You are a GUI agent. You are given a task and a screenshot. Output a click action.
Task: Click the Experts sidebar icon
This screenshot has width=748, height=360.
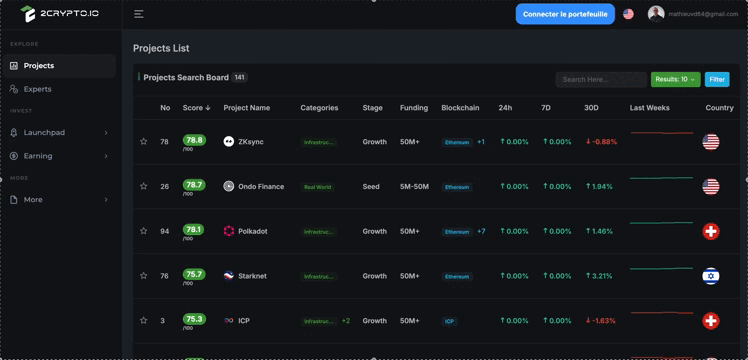point(14,89)
